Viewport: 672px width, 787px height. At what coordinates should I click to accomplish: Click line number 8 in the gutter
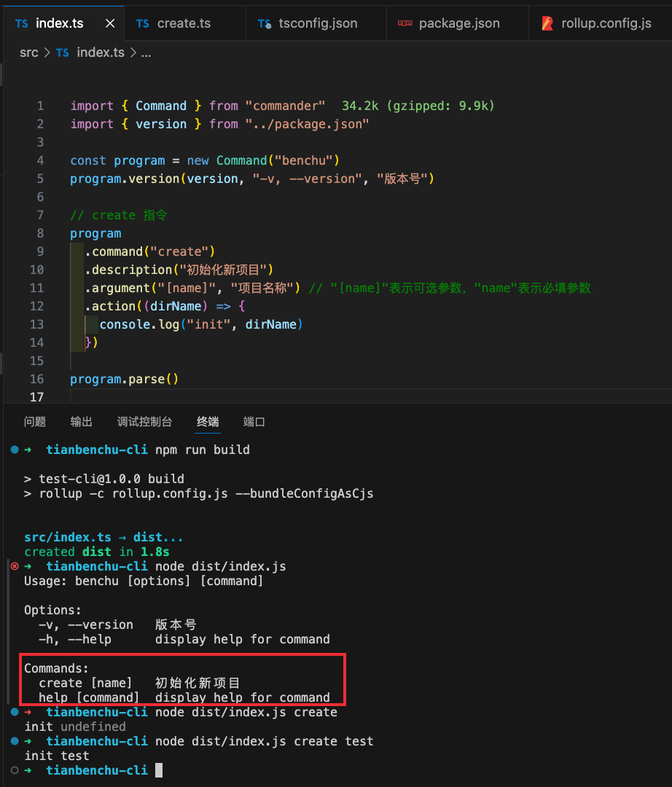[40, 233]
